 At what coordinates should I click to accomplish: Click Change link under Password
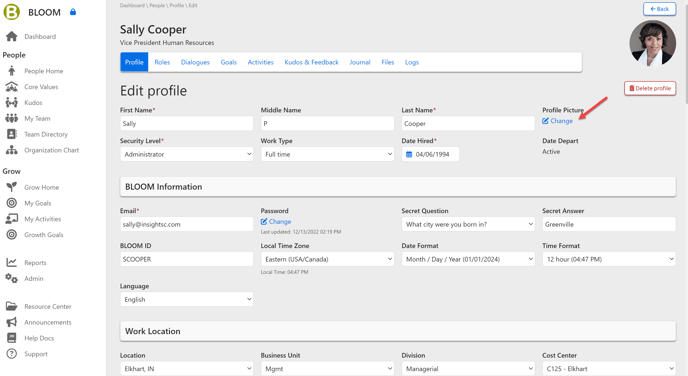[x=280, y=222]
